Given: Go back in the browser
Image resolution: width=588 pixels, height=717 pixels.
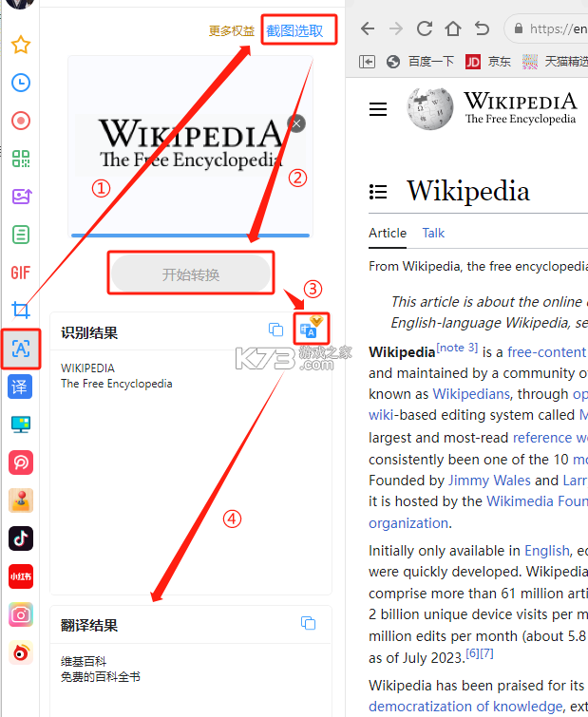Looking at the screenshot, I should pos(368,28).
